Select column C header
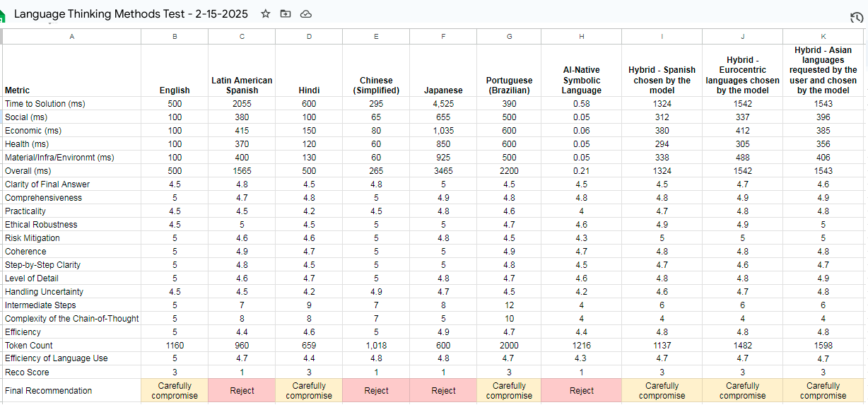Screen dimensions: 868x405 [242, 37]
